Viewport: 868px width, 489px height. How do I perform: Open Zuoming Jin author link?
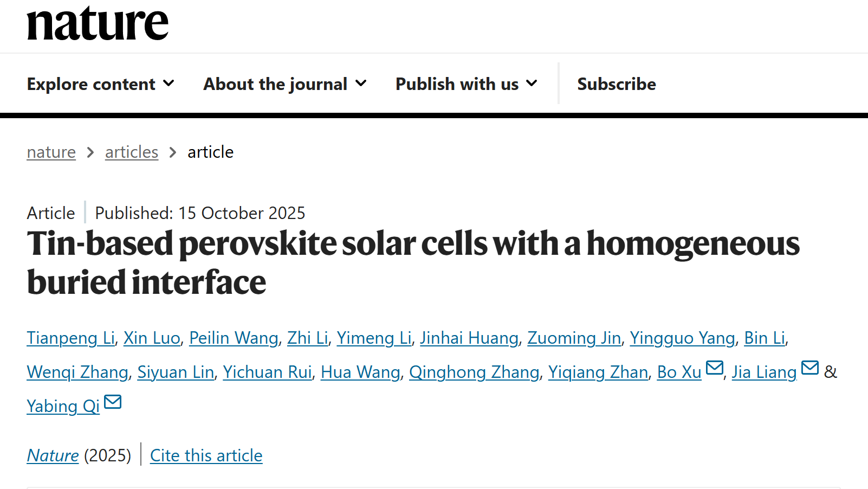[574, 338]
